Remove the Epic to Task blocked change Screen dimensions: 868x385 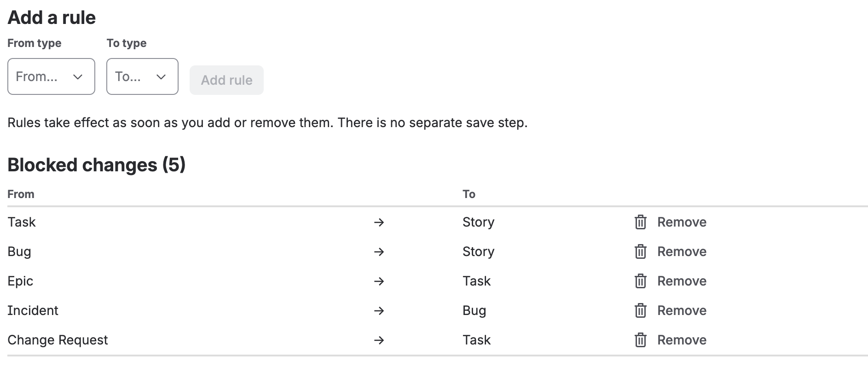[671, 281]
